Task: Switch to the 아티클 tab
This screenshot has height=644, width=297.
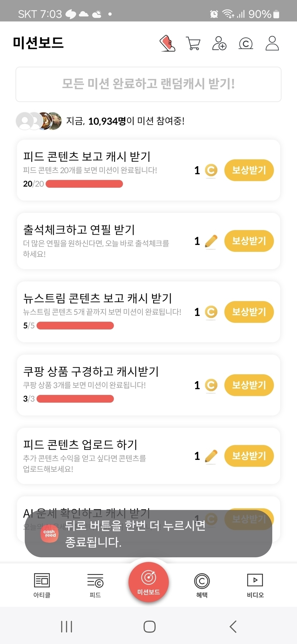Action: coord(42,585)
